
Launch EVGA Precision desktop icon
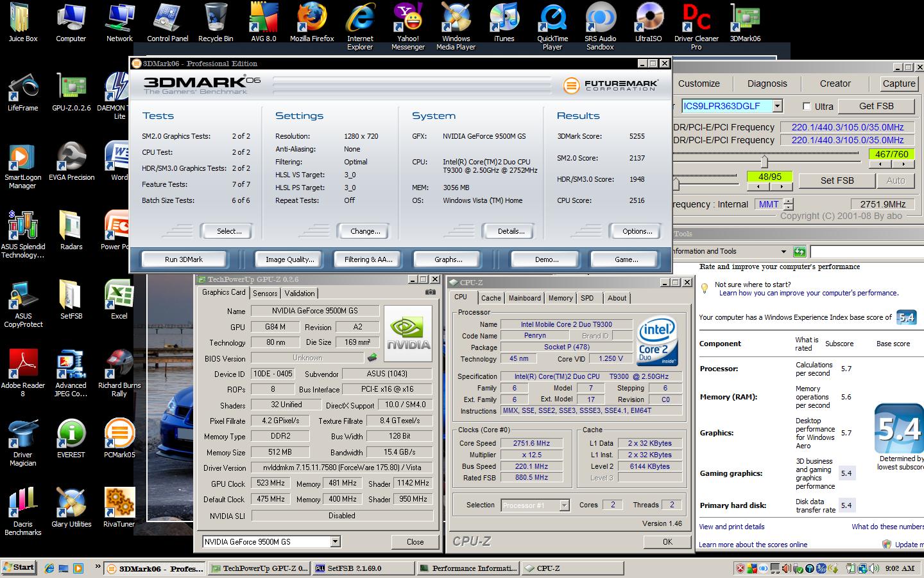click(71, 161)
